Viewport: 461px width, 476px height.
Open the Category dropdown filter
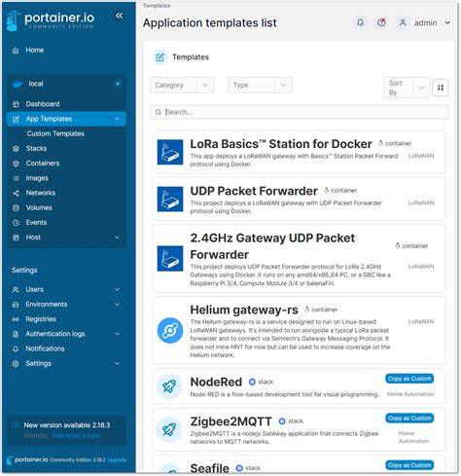coord(182,86)
